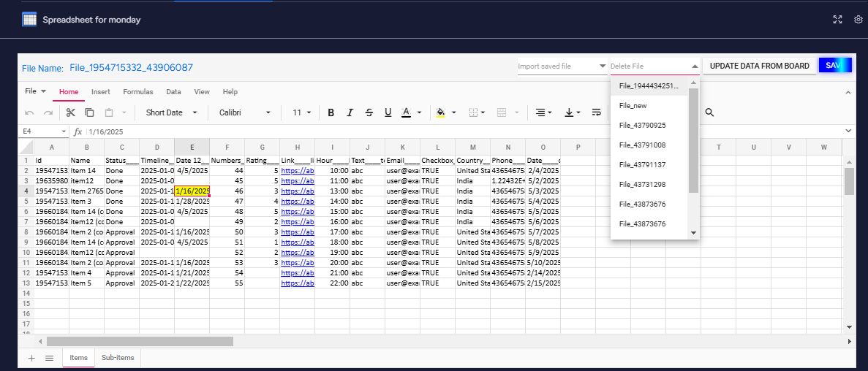Expand the formula bar chevron
868x371 pixels.
click(x=849, y=131)
